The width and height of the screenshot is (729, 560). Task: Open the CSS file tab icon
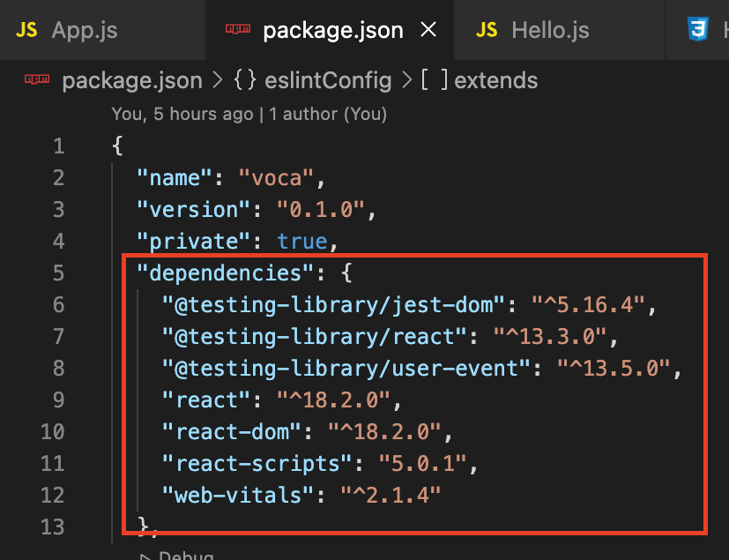[x=697, y=29]
